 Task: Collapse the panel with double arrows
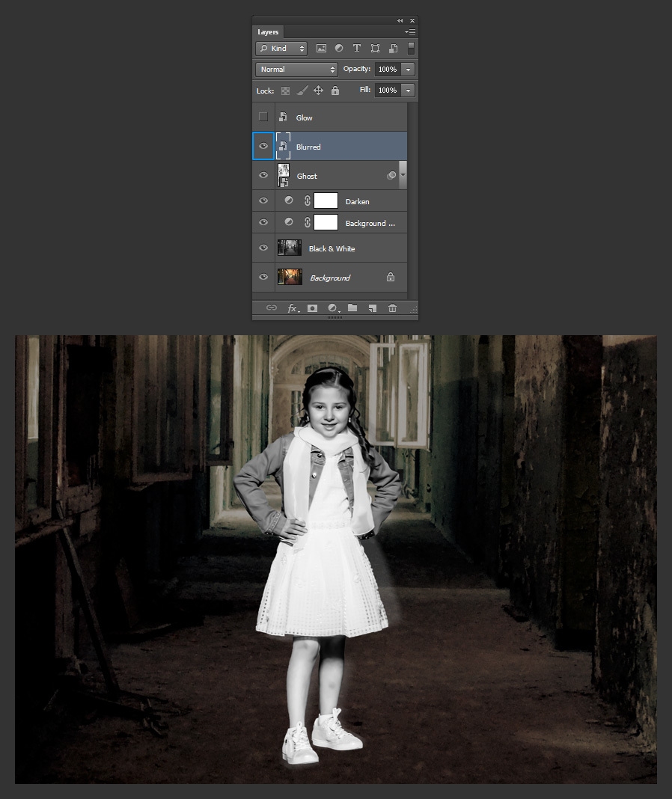click(400, 20)
